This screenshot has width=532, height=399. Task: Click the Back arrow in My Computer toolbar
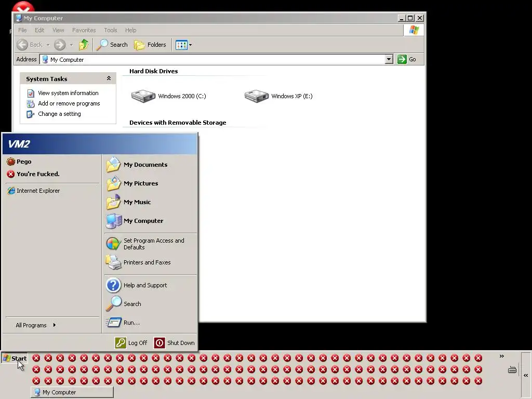pyautogui.click(x=23, y=45)
